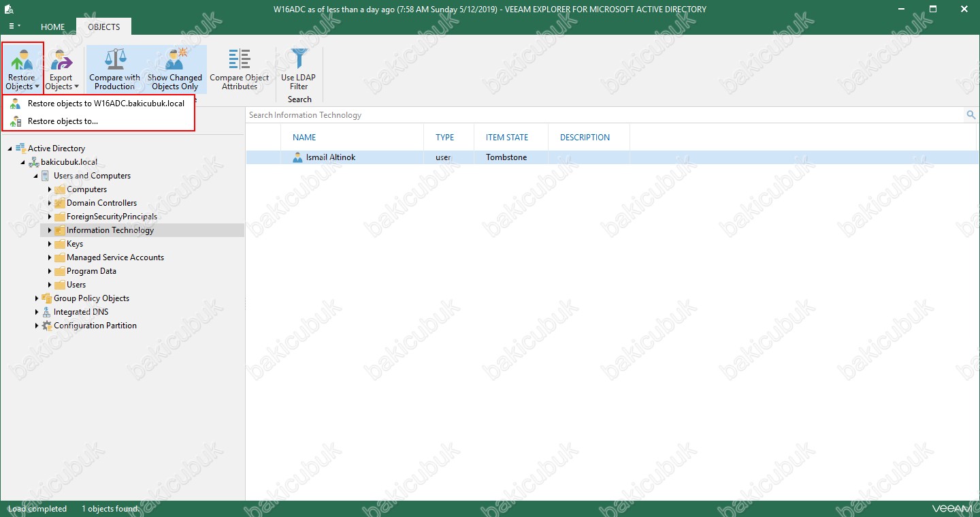This screenshot has height=517, width=980.
Task: Click the Configuration Partition gear icon
Action: 46,326
